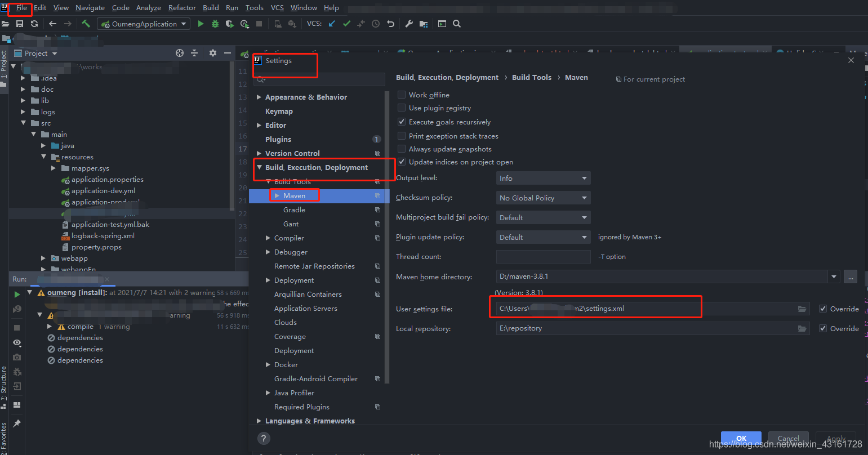Expand Languages & Frameworks settings node
The image size is (868, 455).
pyautogui.click(x=259, y=421)
